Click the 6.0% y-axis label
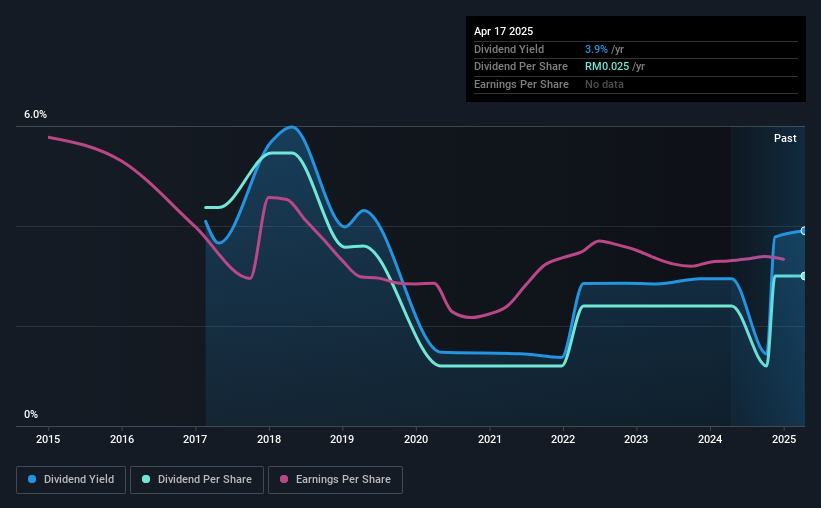The height and width of the screenshot is (508, 821). [x=35, y=114]
